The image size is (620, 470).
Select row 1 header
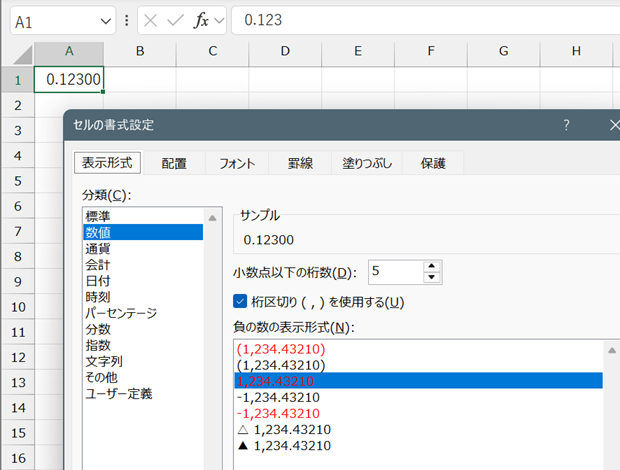[x=18, y=80]
